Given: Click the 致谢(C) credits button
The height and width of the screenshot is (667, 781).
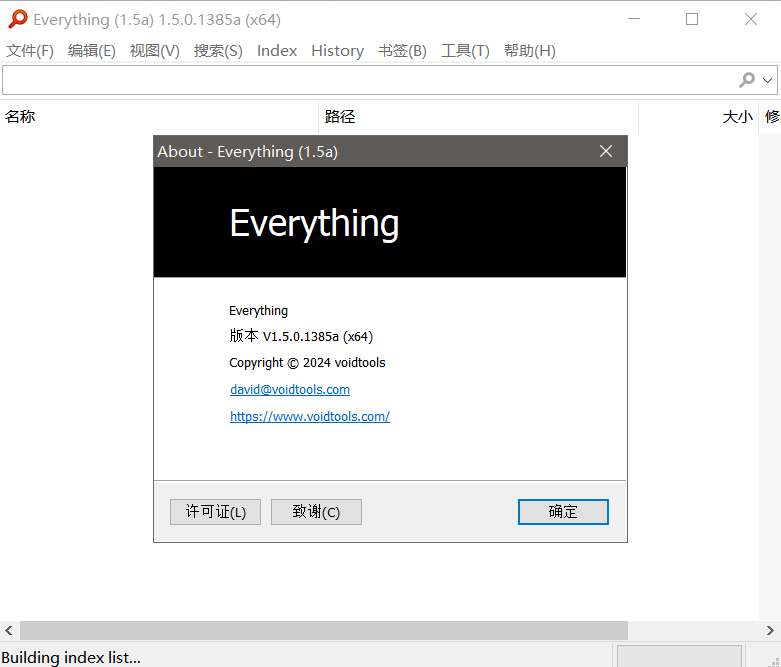Looking at the screenshot, I should [316, 512].
